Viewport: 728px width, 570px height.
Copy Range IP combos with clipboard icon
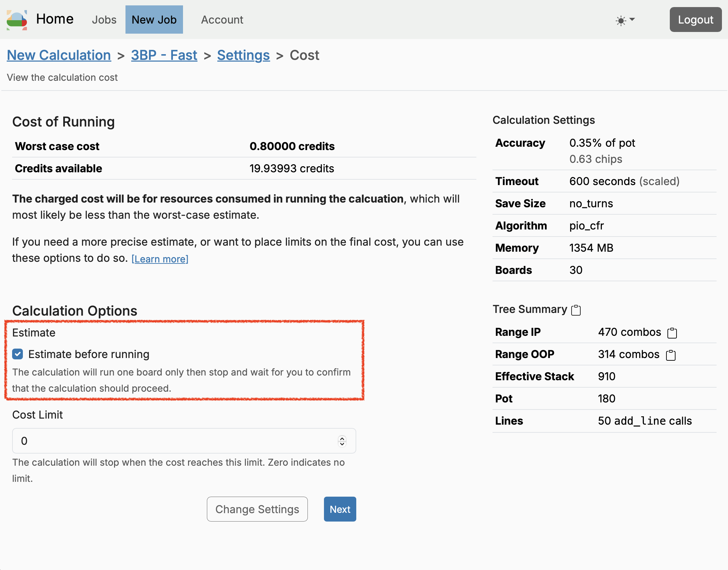pyautogui.click(x=672, y=333)
